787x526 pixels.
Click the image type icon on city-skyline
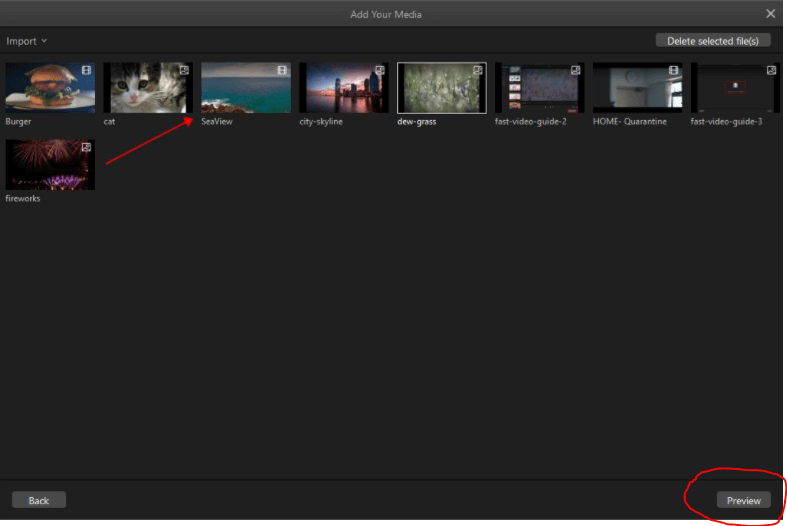coord(380,70)
